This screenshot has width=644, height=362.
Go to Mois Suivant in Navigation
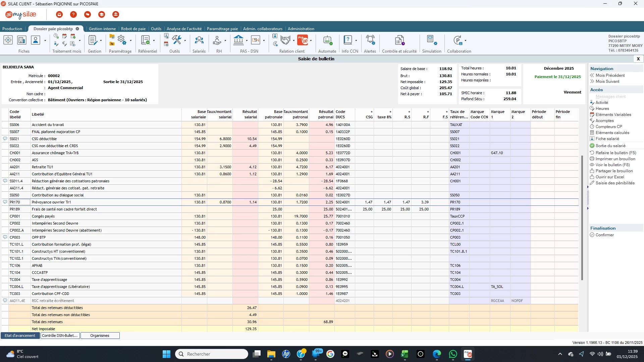tap(607, 81)
